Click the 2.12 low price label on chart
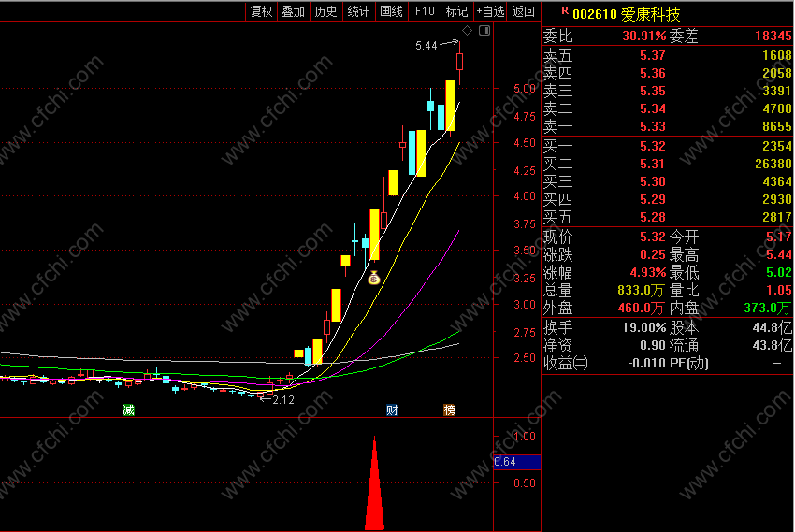This screenshot has width=795, height=532. click(282, 400)
